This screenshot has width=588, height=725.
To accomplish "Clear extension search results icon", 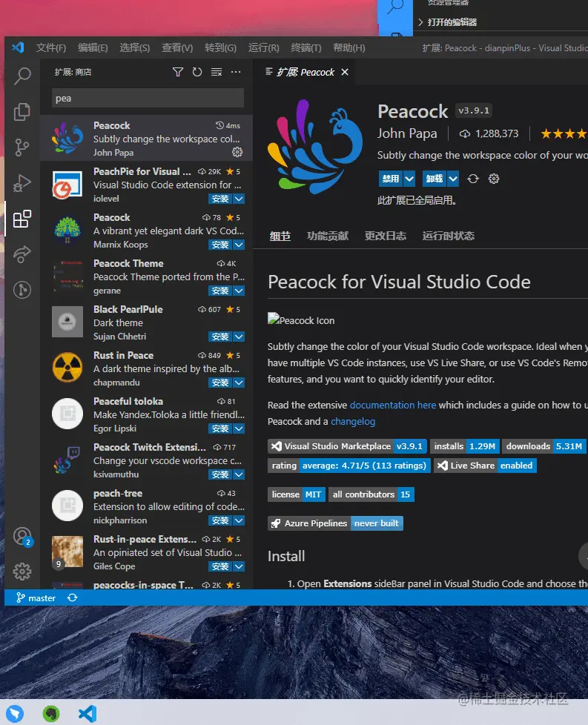I will [217, 72].
